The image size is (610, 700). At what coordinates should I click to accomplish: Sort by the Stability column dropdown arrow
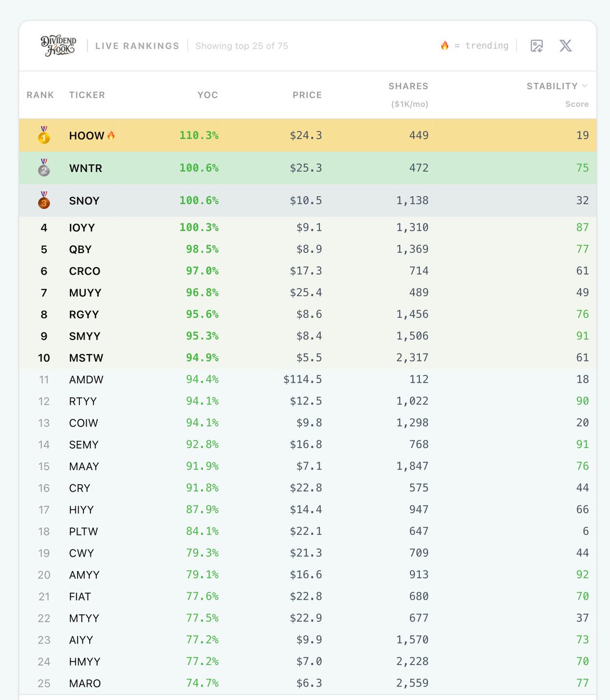click(585, 86)
